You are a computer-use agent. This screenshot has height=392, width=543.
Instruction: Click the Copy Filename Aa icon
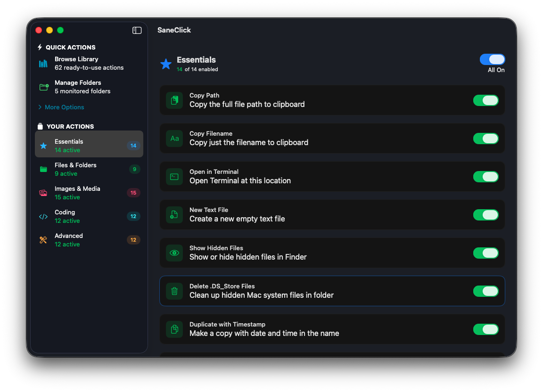(174, 139)
